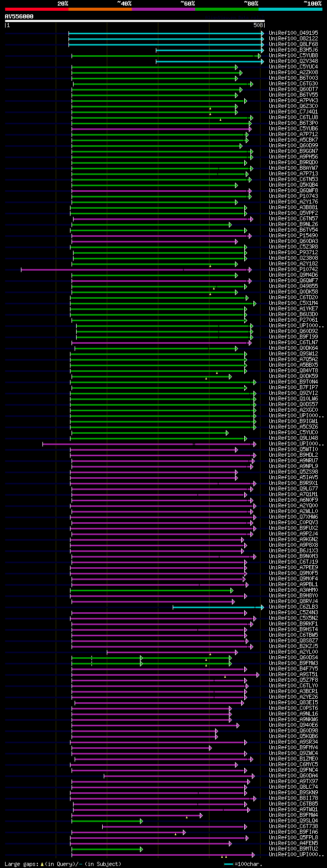Select the UniRef100_P93712 label
This screenshot has width=327, height=868.
coord(293,253)
